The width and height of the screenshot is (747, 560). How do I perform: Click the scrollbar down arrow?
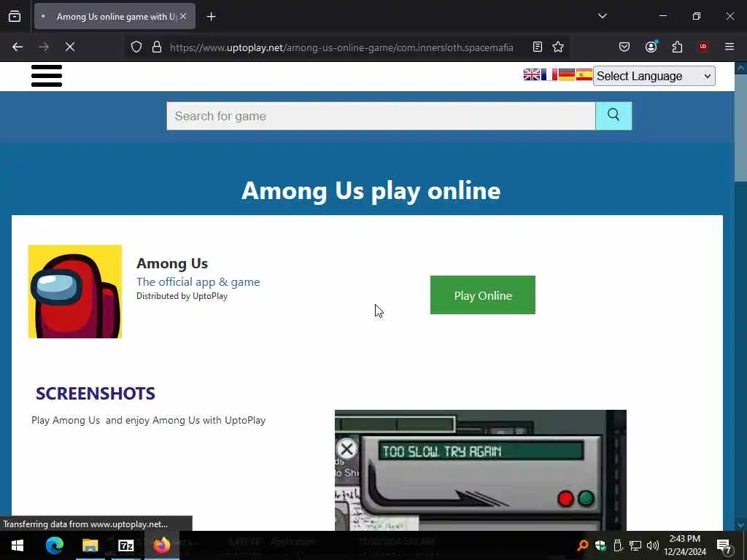pos(740,525)
